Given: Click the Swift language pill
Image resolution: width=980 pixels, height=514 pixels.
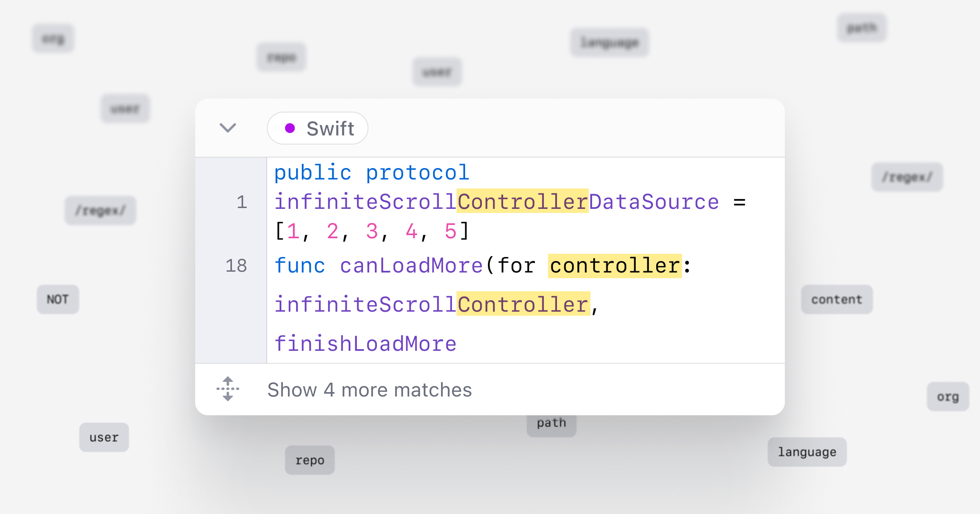Looking at the screenshot, I should pyautogui.click(x=318, y=128).
